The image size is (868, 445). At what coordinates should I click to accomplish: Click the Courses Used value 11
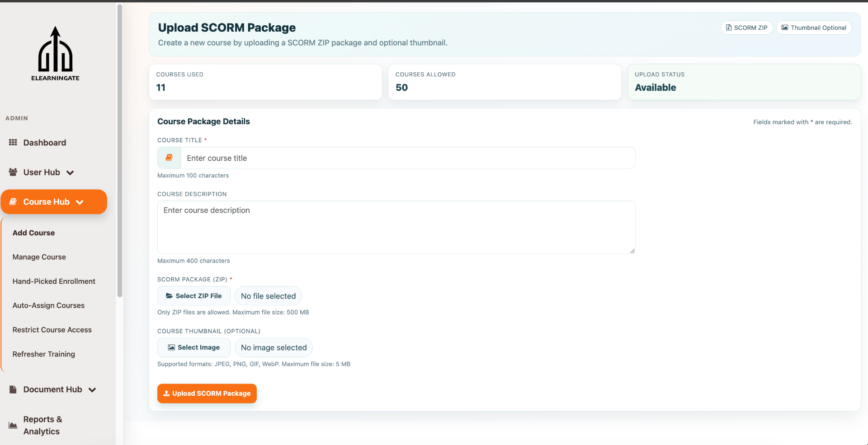click(161, 88)
